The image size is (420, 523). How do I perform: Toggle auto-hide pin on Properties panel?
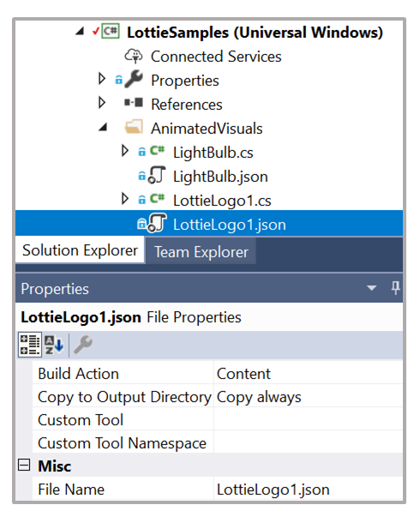click(395, 287)
